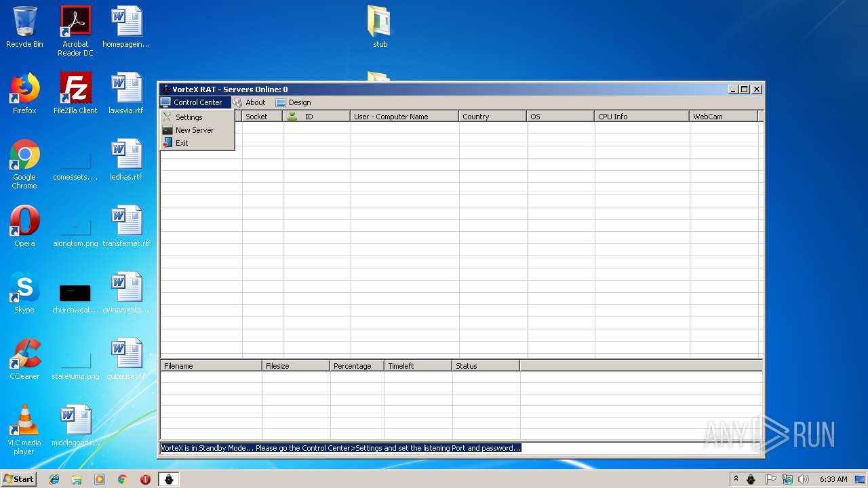868x488 pixels.
Task: Select the Firefox desktop shortcut
Action: (24, 94)
